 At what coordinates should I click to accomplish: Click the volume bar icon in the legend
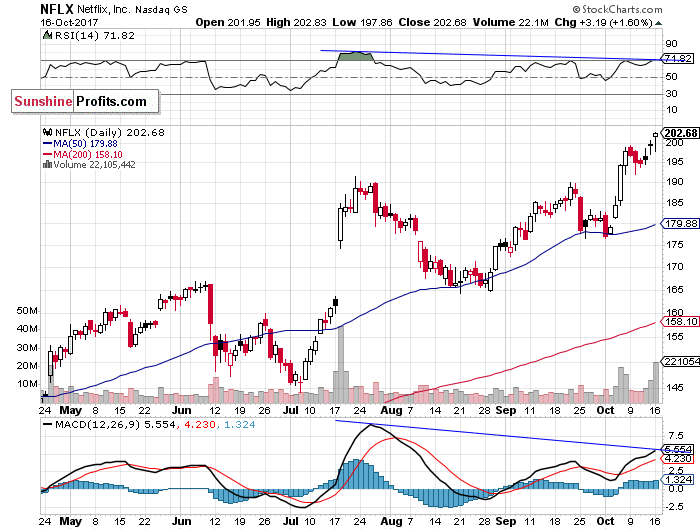(47, 165)
